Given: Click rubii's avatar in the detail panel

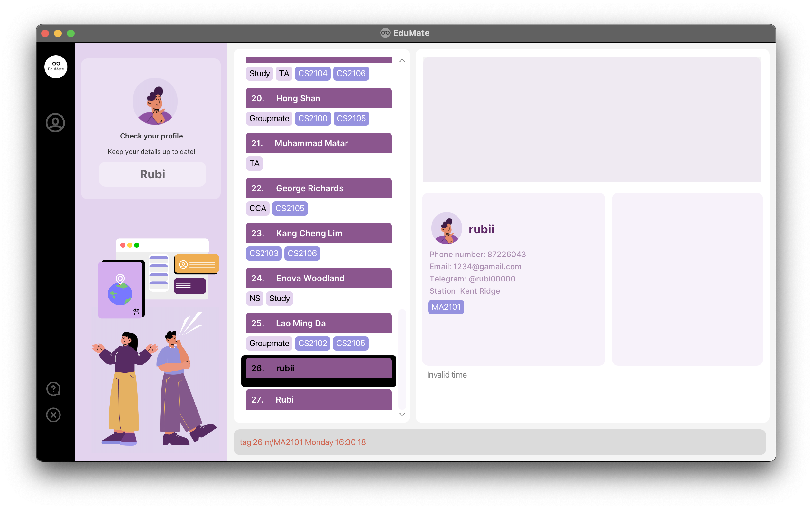Looking at the screenshot, I should click(x=447, y=228).
